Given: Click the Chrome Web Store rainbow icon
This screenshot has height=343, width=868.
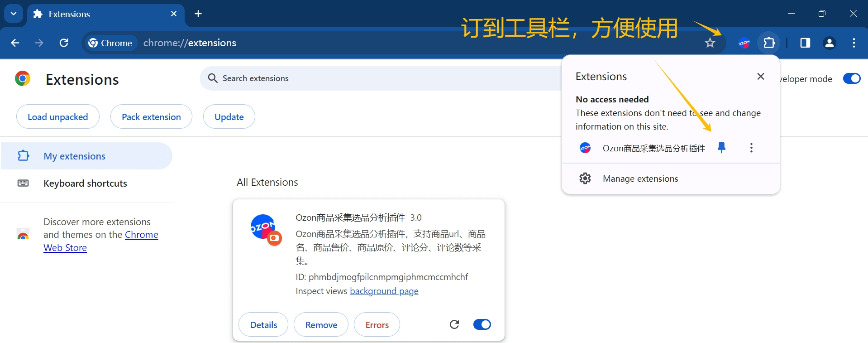Looking at the screenshot, I should click(x=23, y=234).
